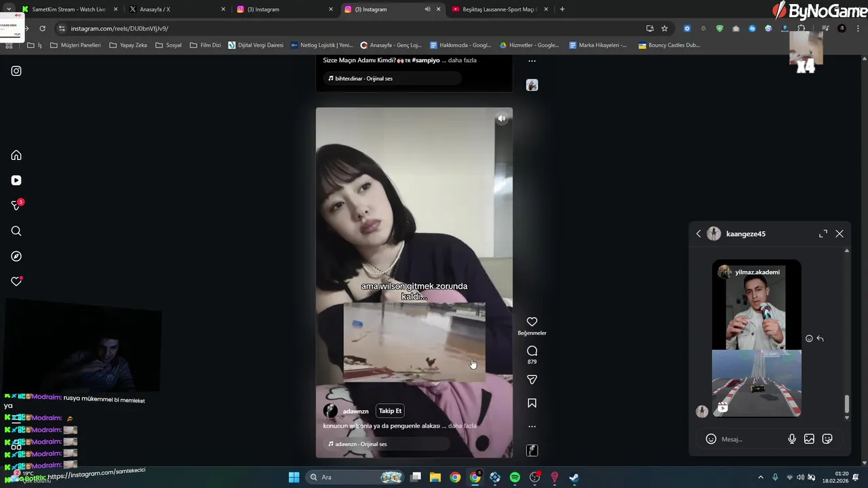The width and height of the screenshot is (868, 488).
Task: Expand the kaangeze45 chat window
Action: click(x=823, y=234)
